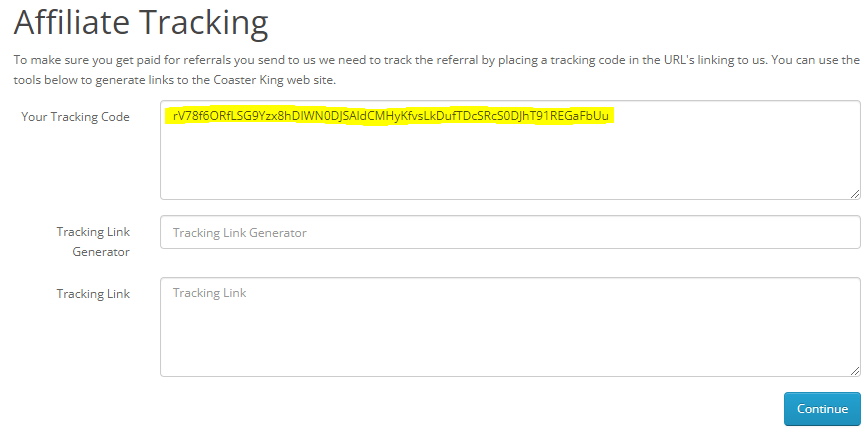Place cursor at end of tracking code "FbUu"
The width and height of the screenshot is (868, 441).
coord(609,116)
